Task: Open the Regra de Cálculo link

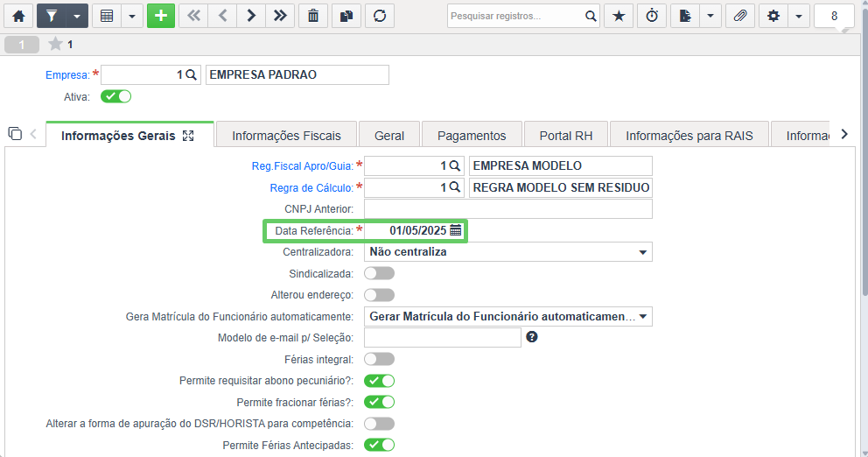Action: click(x=311, y=187)
